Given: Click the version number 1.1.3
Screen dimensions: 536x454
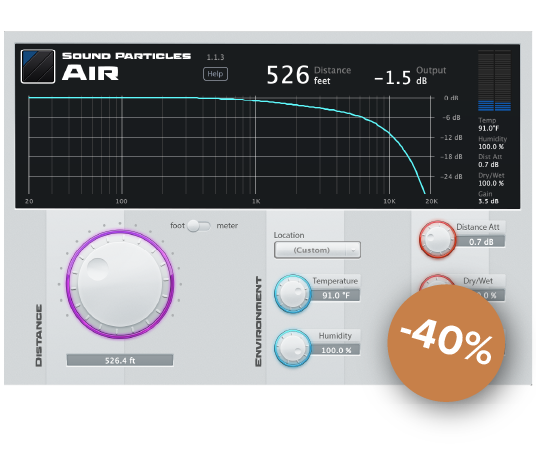Looking at the screenshot, I should click(x=215, y=57).
